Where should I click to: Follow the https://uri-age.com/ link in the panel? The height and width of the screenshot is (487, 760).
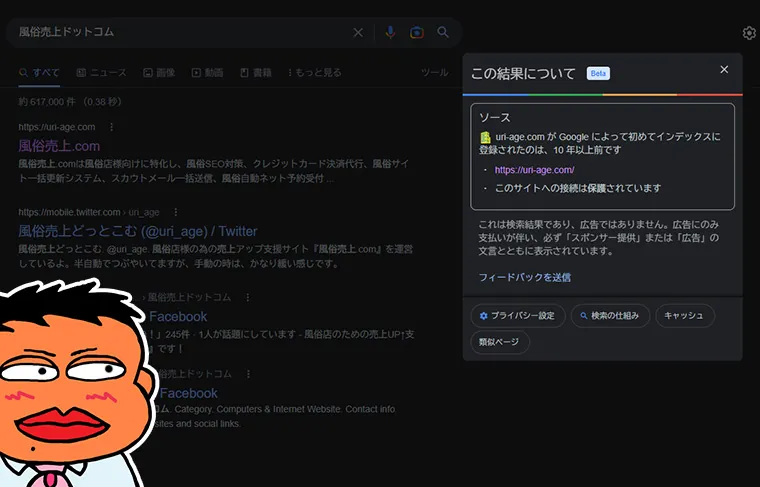tap(534, 170)
